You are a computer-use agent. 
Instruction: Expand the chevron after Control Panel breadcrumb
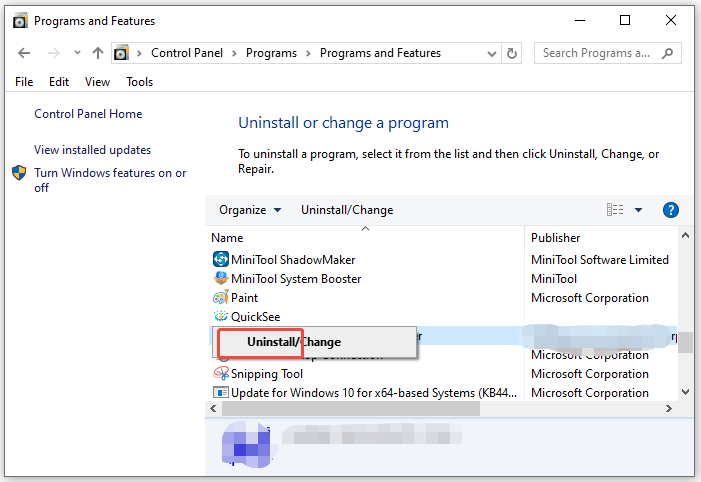pos(234,53)
